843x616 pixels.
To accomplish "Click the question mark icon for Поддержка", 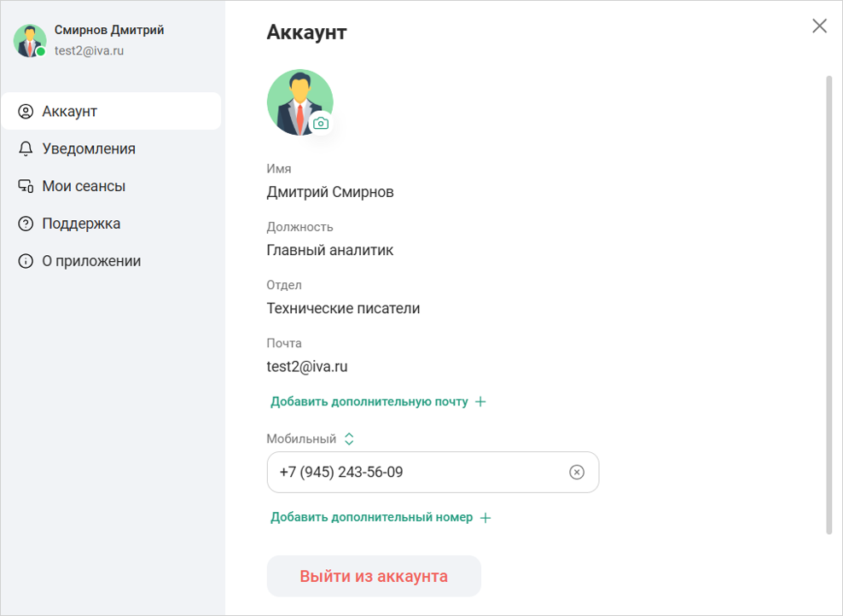I will (25, 224).
